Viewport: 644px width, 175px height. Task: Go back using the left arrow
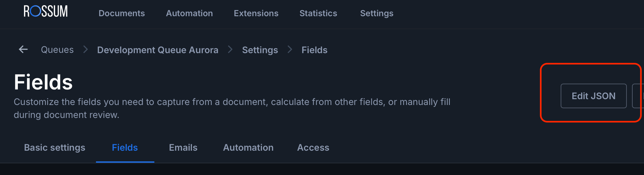tap(23, 50)
